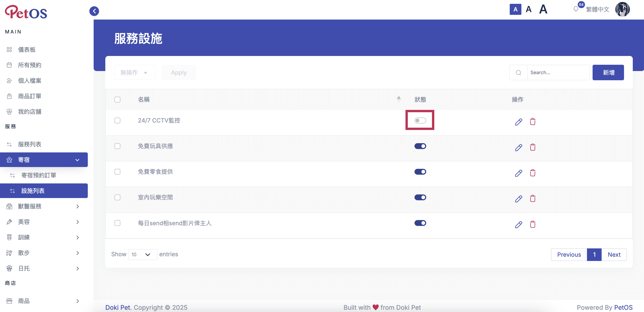644x312 pixels.
Task: Disable the 免費零食提供 status toggle
Action: [420, 172]
